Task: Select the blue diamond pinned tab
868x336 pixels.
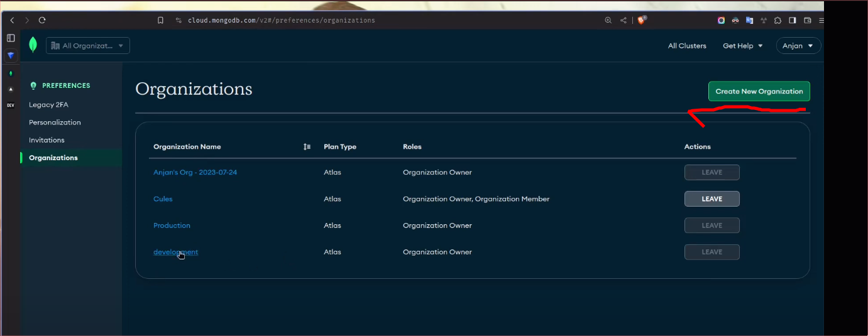Action: click(x=11, y=55)
